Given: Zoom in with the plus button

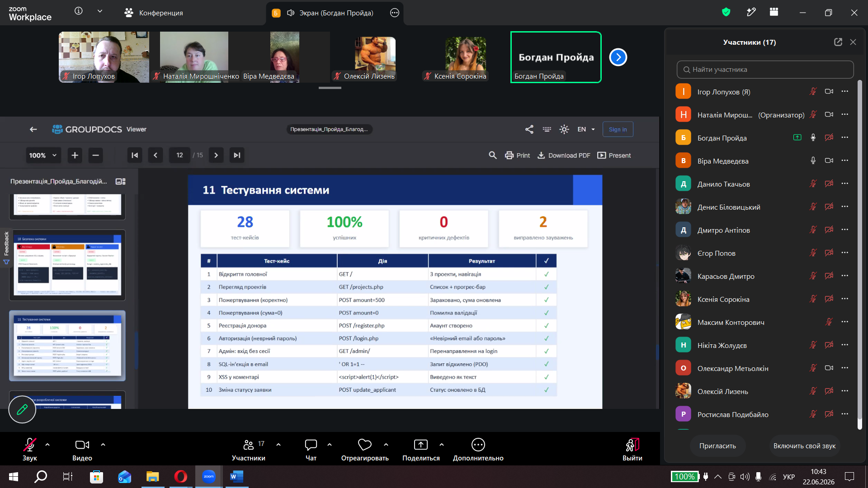Looking at the screenshot, I should point(75,155).
